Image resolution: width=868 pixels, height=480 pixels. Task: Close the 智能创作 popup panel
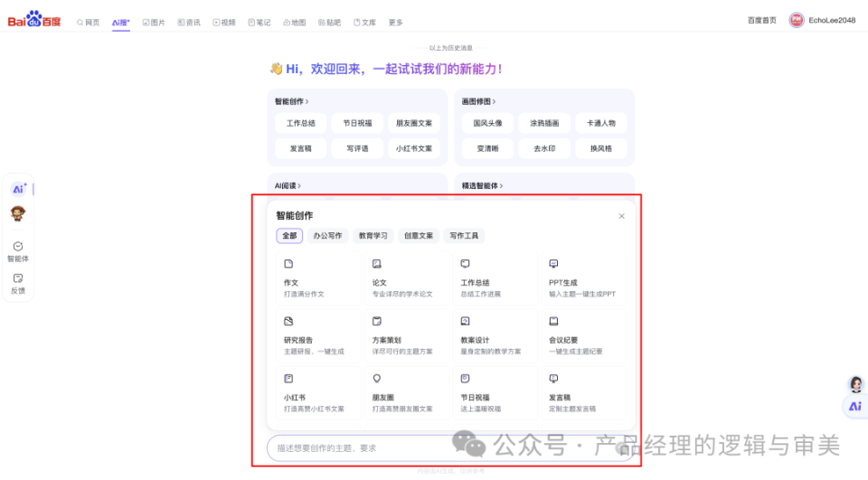(x=622, y=216)
